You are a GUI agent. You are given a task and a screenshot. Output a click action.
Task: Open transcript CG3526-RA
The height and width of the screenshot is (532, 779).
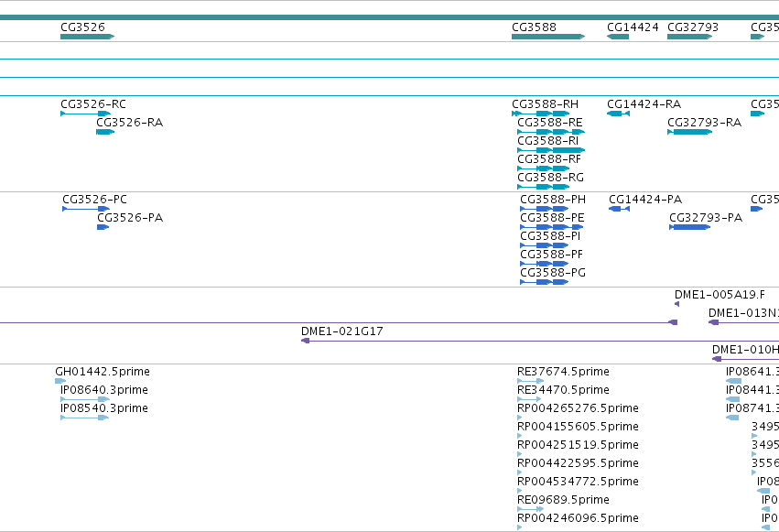pos(130,123)
